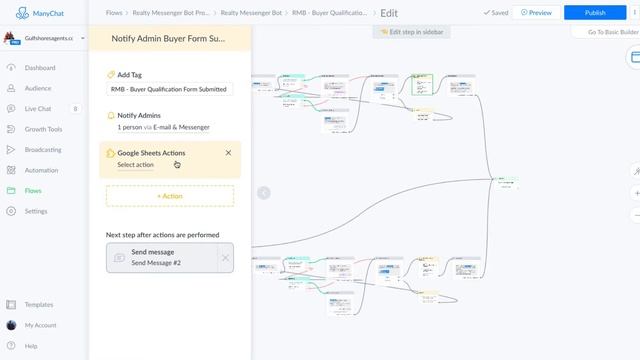The height and width of the screenshot is (360, 640).
Task: Go to Broadcasting section
Action: 43,149
